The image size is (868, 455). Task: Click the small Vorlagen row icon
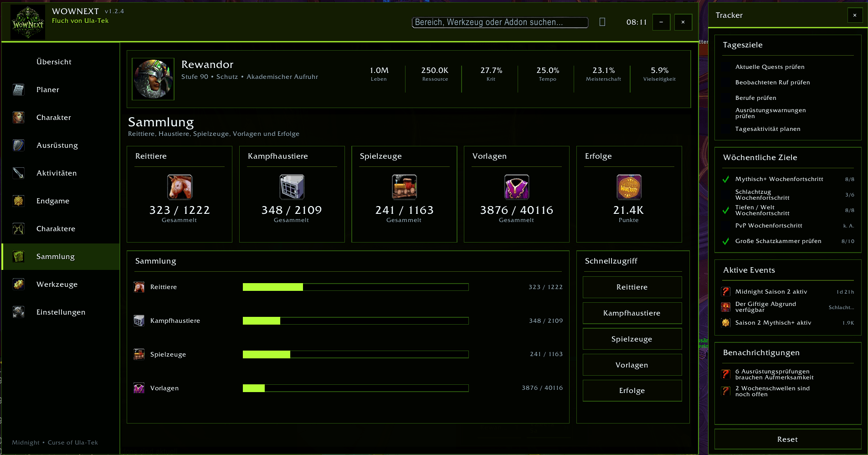tap(139, 388)
